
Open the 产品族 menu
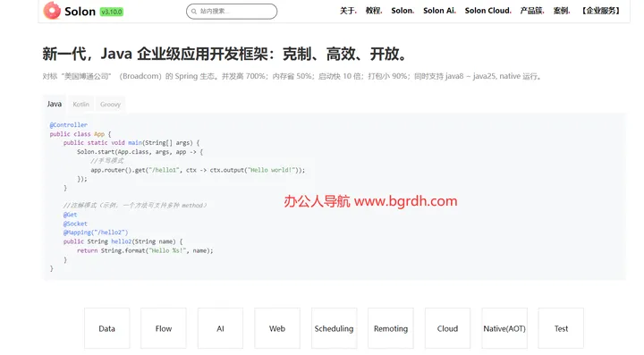click(x=531, y=11)
